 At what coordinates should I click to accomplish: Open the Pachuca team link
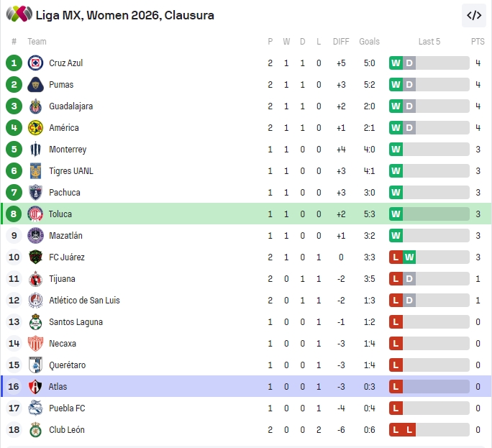pos(65,193)
